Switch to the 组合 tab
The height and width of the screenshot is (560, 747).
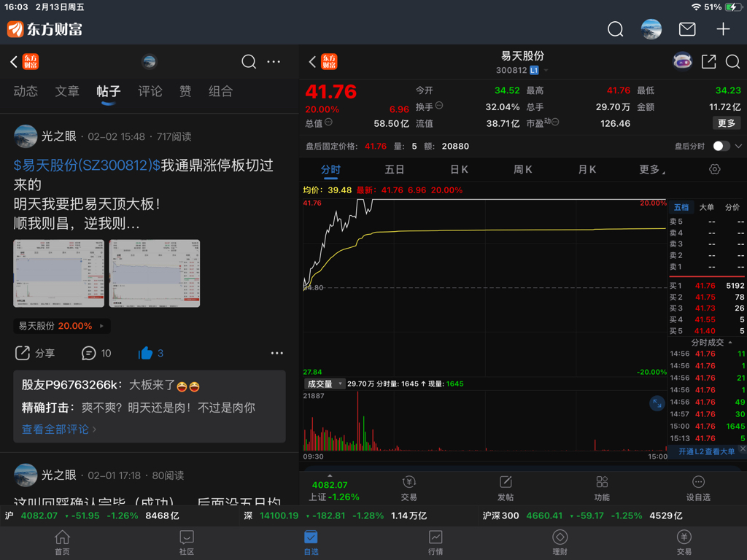point(220,91)
